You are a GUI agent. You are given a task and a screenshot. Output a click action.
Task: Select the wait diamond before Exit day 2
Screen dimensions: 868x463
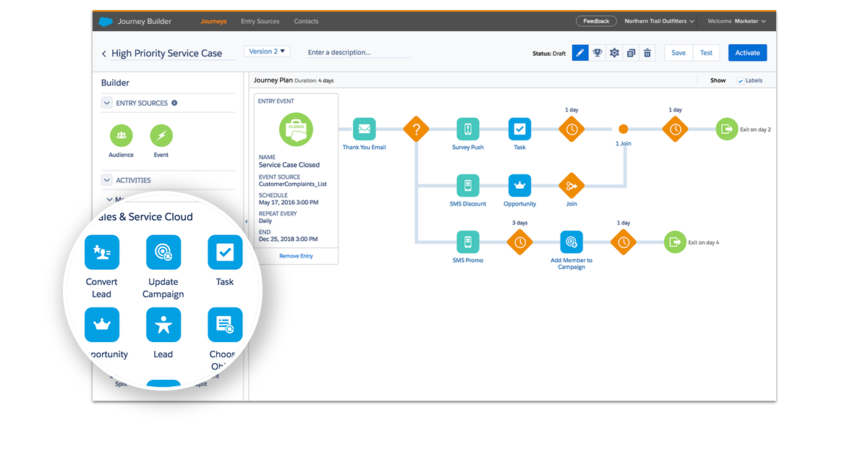coord(675,129)
